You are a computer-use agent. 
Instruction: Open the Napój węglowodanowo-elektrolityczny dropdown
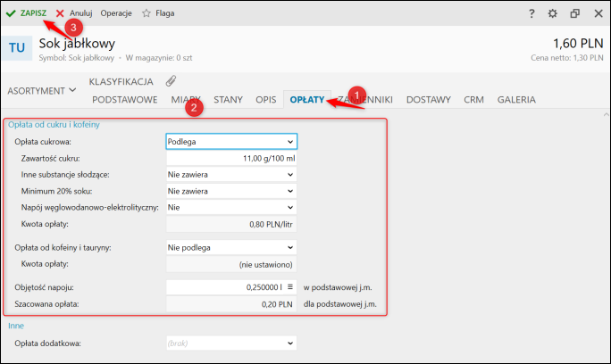(x=231, y=208)
